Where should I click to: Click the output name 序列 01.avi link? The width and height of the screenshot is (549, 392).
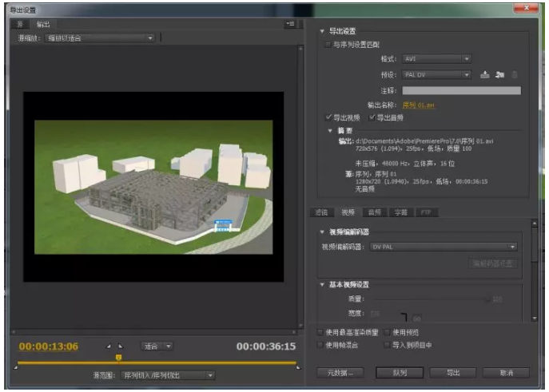[x=419, y=105]
